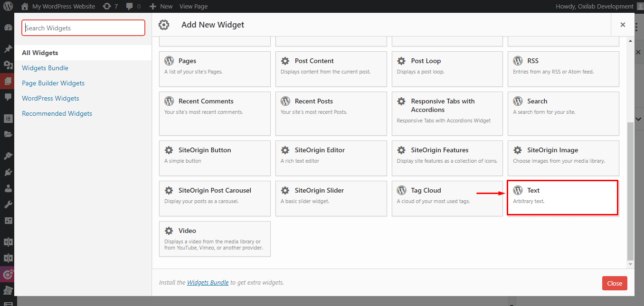Open the Dashboard gauge icon in the sidebar
This screenshot has height=306, width=644.
8,28
